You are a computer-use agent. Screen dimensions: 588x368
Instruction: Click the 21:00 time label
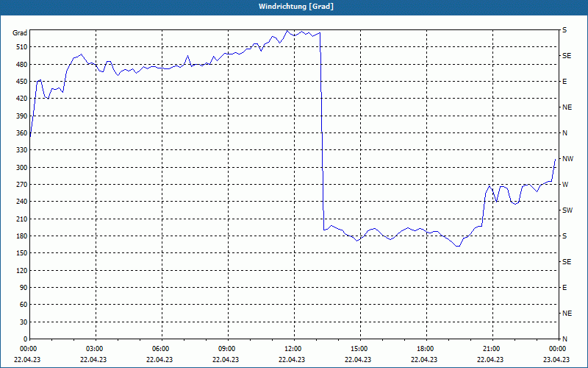(491, 349)
